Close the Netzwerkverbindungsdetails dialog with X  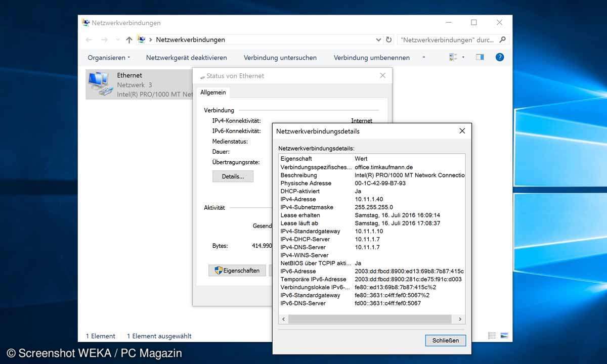pyautogui.click(x=462, y=131)
